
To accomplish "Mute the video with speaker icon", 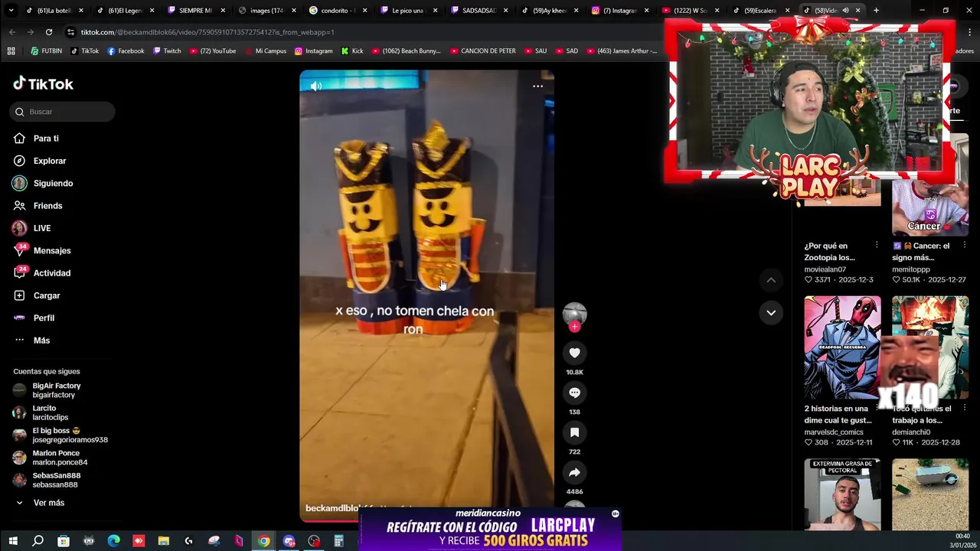I will click(315, 86).
